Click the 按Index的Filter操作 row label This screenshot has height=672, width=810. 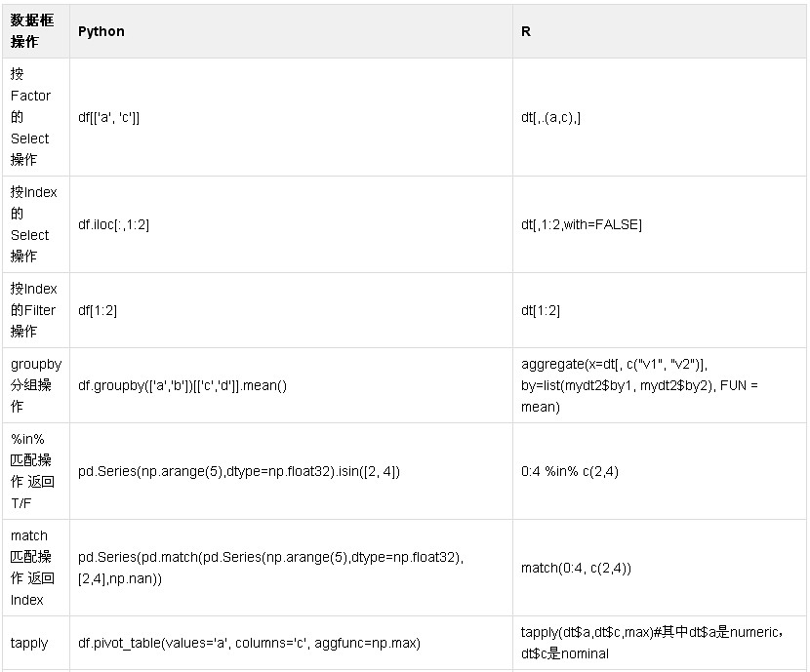coord(33,310)
